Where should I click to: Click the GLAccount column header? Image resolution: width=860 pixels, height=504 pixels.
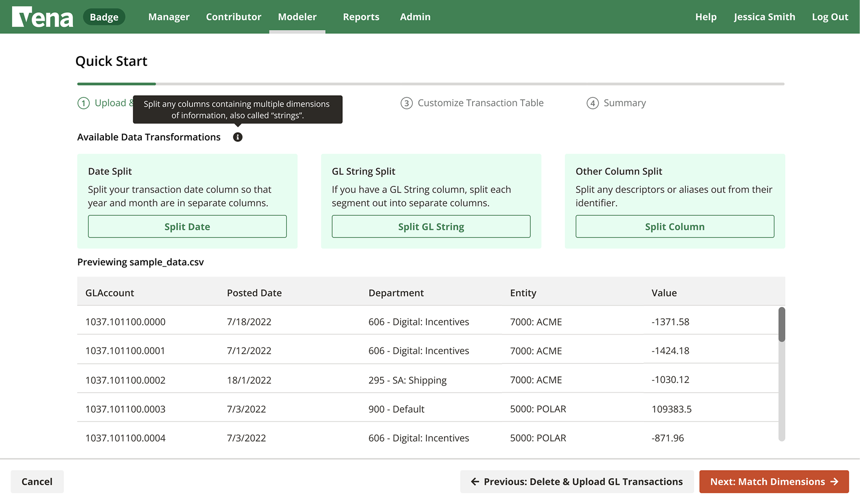110,293
